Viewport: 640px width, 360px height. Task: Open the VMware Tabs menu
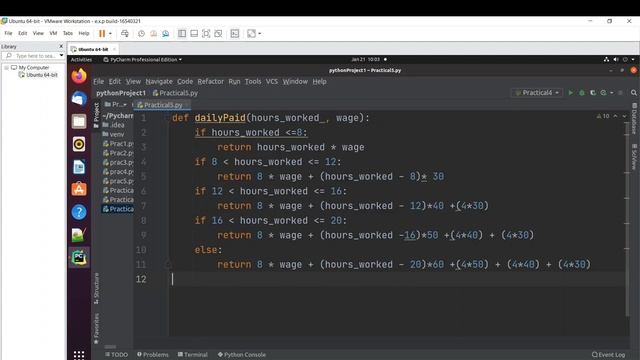pyautogui.click(x=68, y=33)
